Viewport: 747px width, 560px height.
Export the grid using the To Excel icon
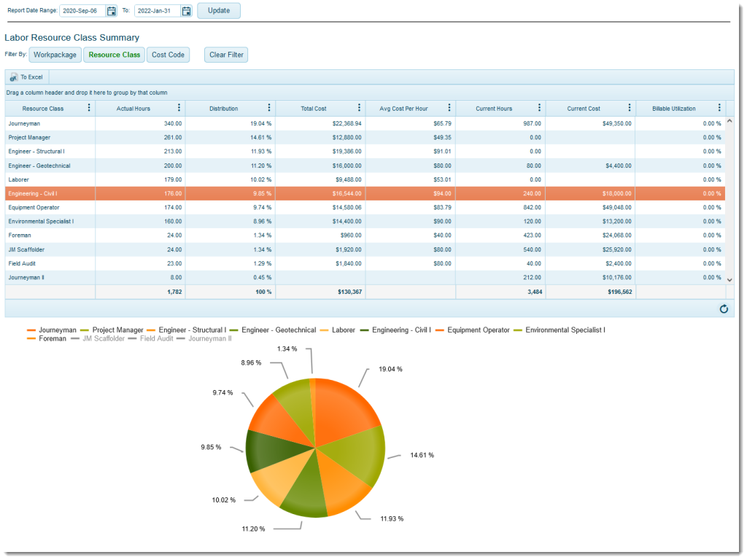26,77
